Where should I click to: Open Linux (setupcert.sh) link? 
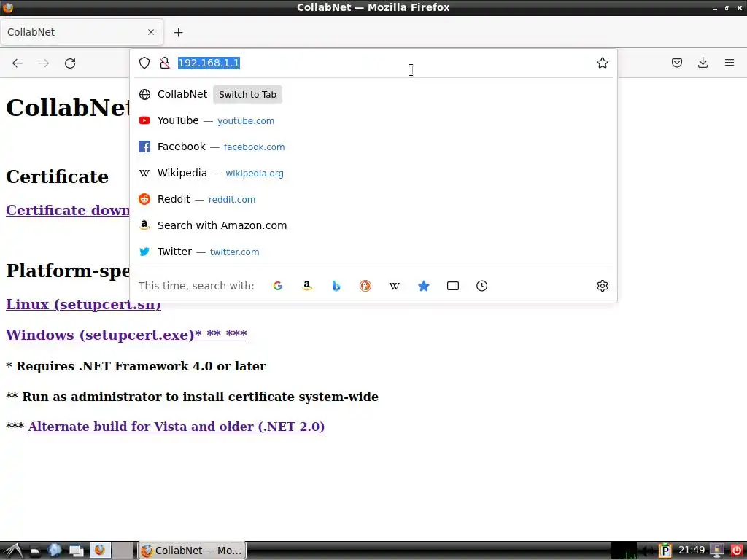tap(83, 304)
